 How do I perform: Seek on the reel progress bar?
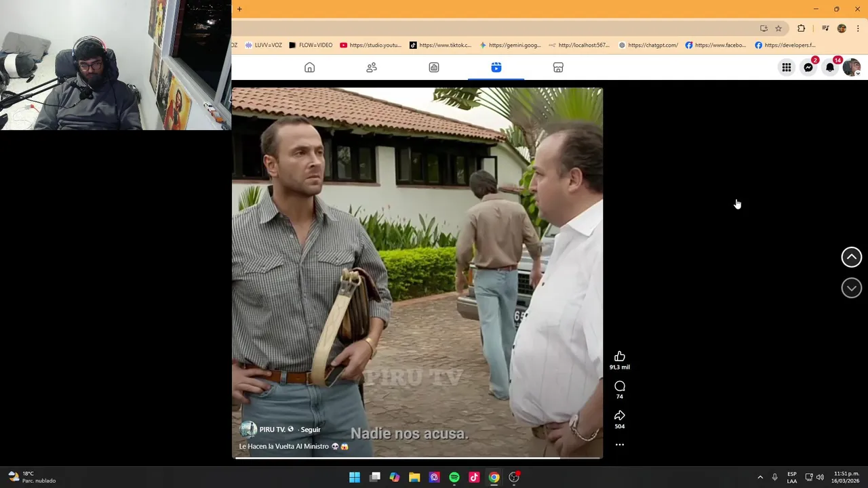(x=418, y=457)
